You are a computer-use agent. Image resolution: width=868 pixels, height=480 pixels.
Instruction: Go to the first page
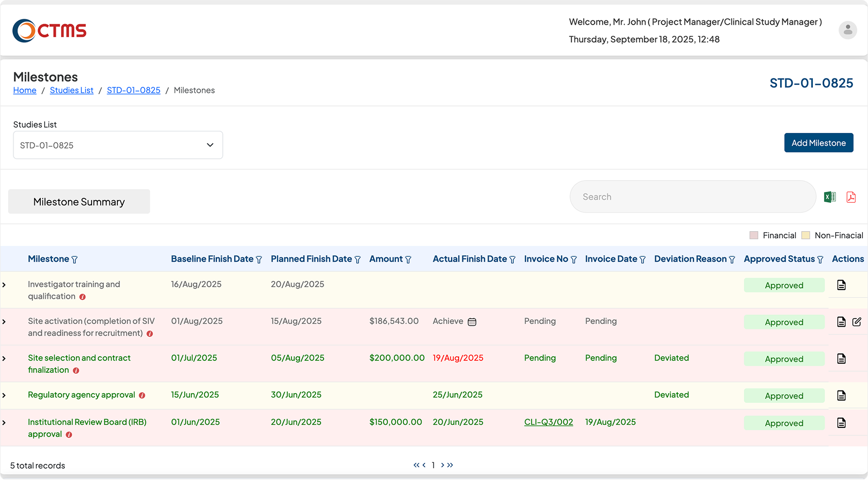click(416, 465)
